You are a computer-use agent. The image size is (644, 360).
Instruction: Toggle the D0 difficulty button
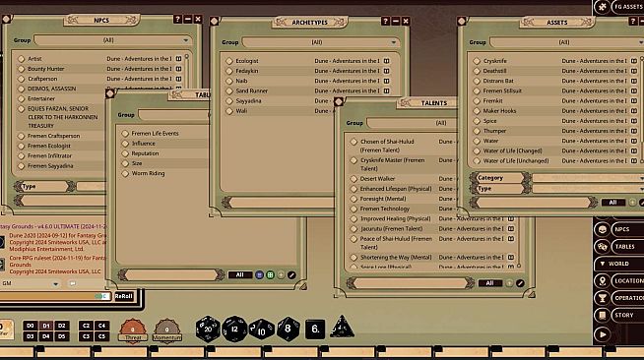click(30, 326)
